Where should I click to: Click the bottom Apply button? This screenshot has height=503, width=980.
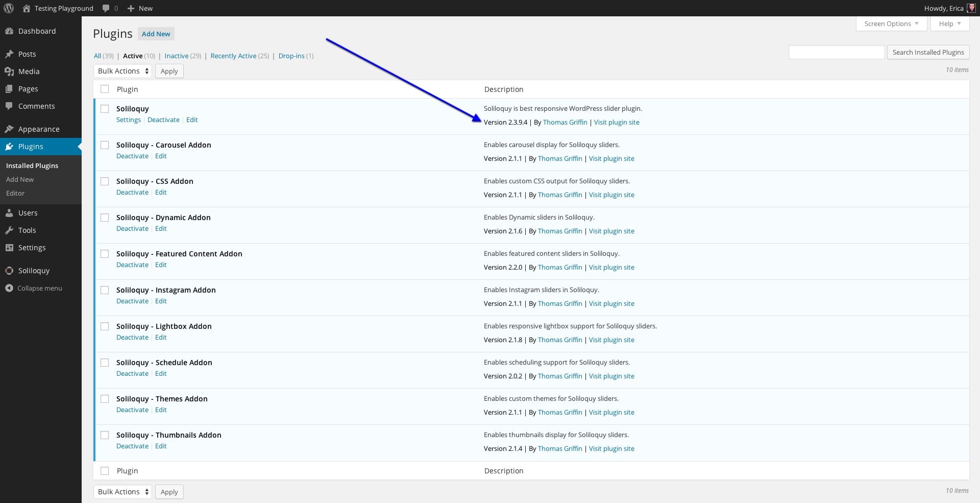[169, 492]
